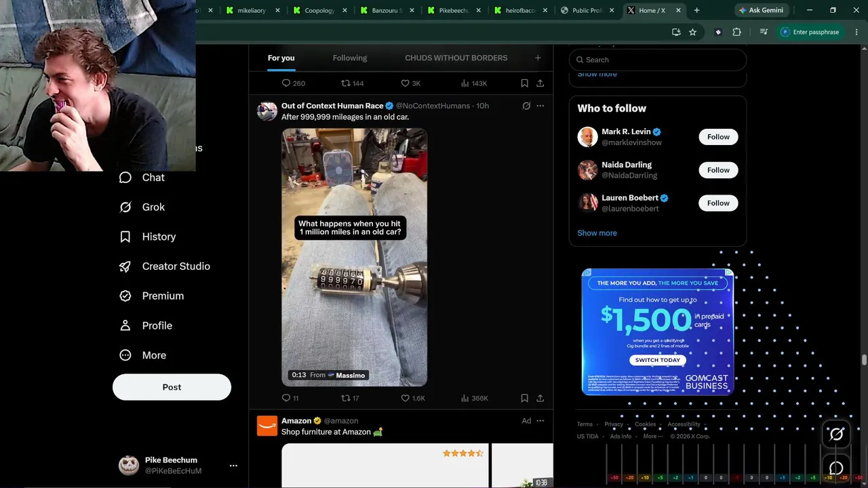The image size is (868, 488).
Task: Switch to the Following timeline
Action: pos(350,58)
